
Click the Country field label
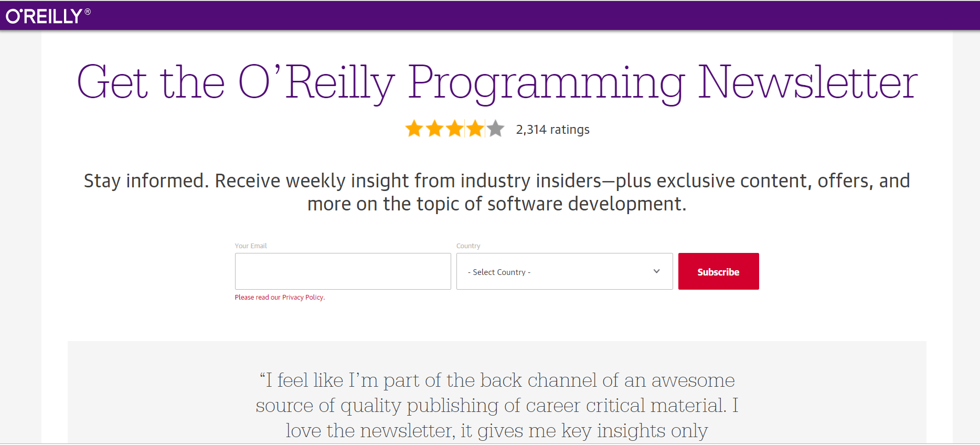coord(468,246)
